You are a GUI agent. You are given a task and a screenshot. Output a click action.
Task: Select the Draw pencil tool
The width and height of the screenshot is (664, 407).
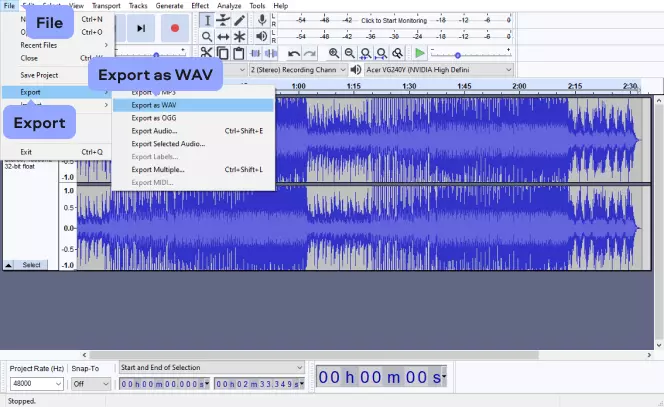click(239, 20)
